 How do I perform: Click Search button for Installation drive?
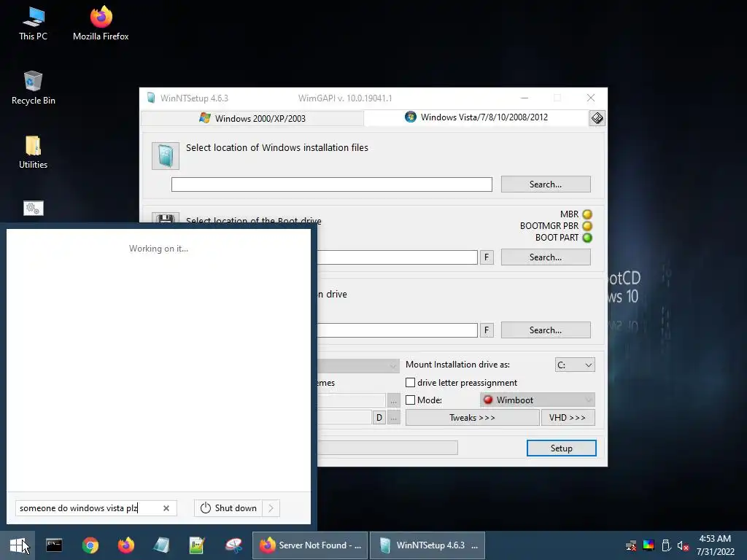click(x=546, y=330)
